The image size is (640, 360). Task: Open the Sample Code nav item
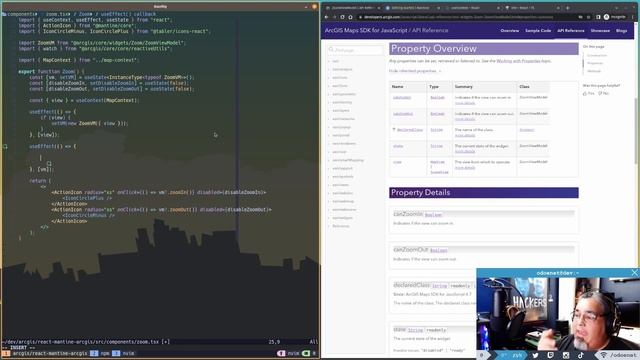[x=538, y=31]
